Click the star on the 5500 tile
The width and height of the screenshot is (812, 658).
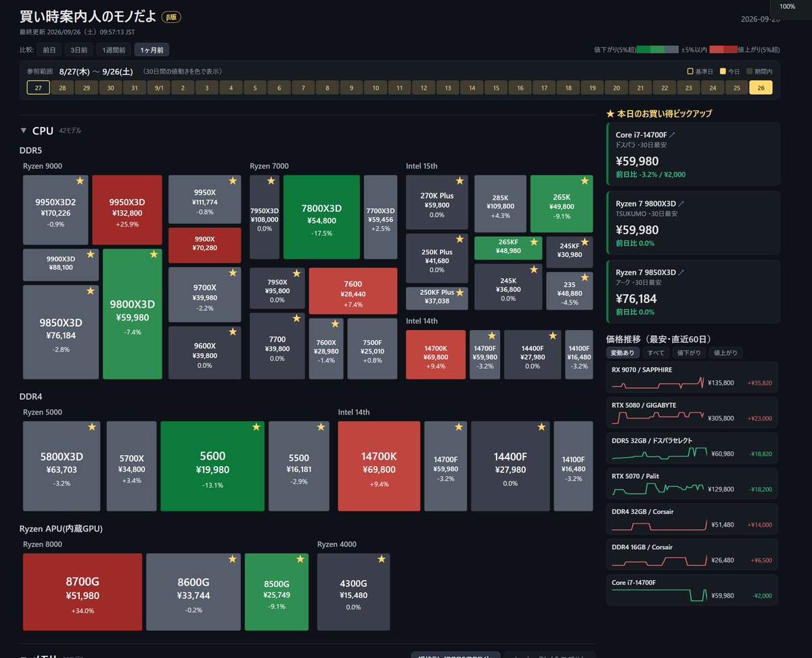coord(321,427)
